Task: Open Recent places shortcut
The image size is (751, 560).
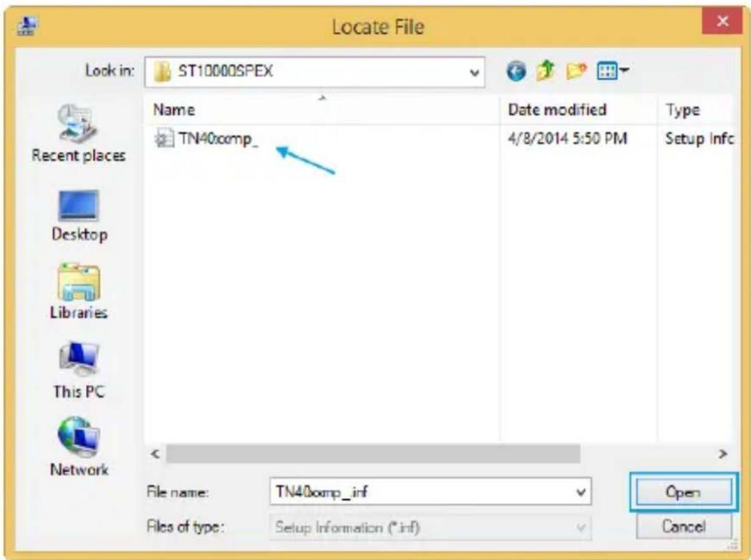Action: tap(79, 133)
